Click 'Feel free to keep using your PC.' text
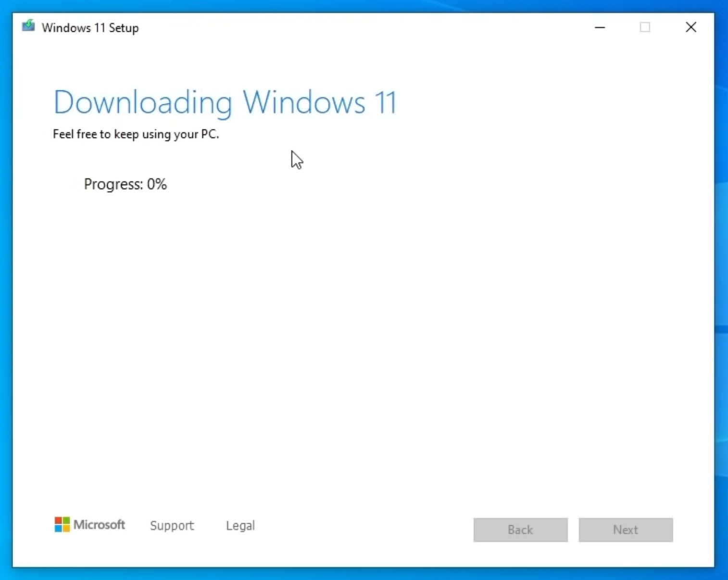Screen dimensions: 728x580 pos(136,134)
